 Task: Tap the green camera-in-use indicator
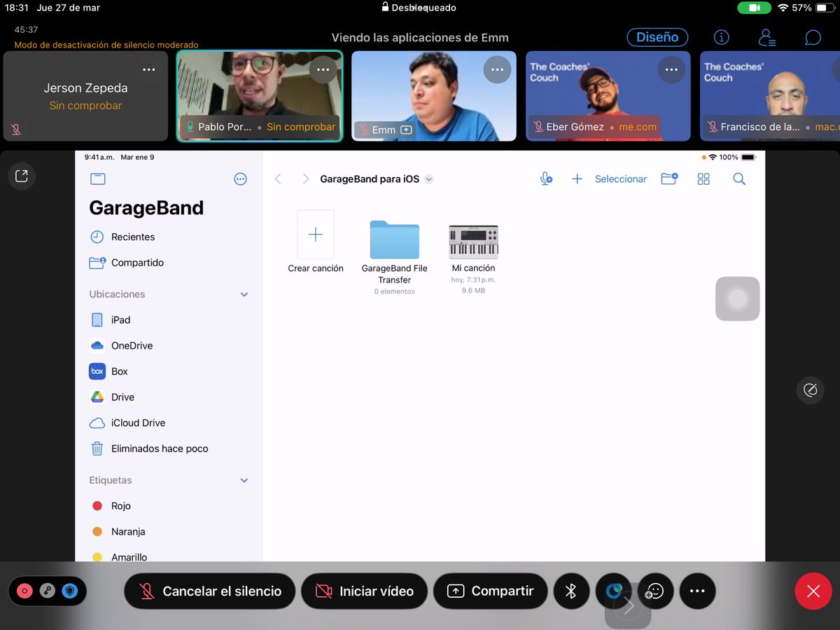pos(754,8)
